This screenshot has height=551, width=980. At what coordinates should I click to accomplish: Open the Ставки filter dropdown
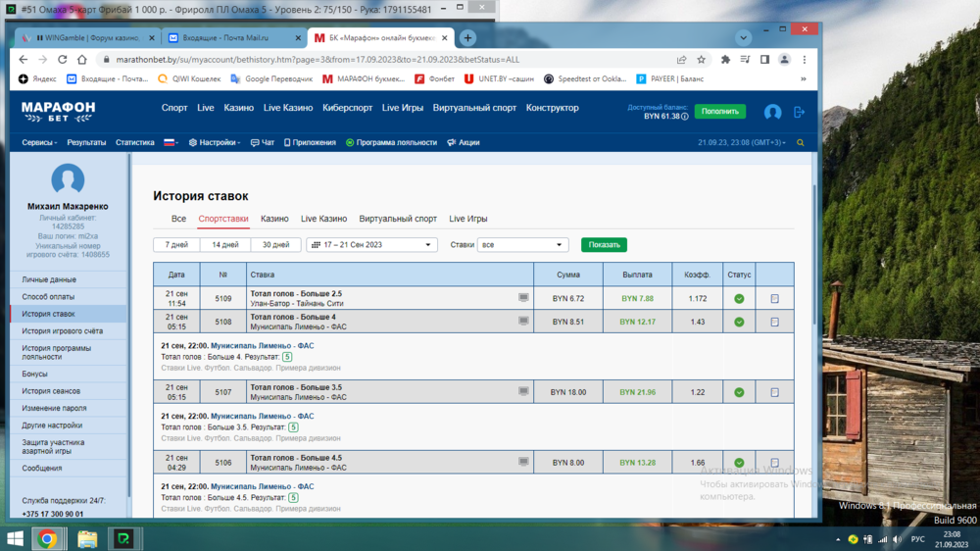(x=521, y=245)
